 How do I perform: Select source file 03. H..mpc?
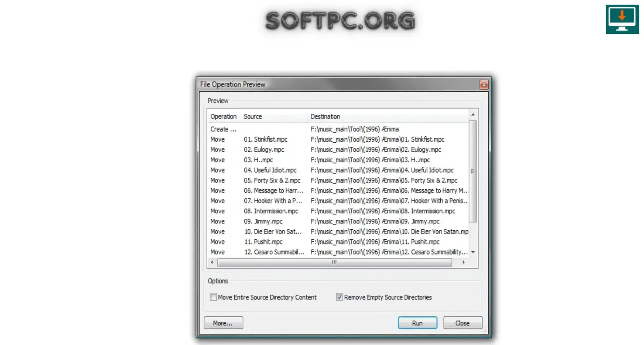(x=258, y=160)
